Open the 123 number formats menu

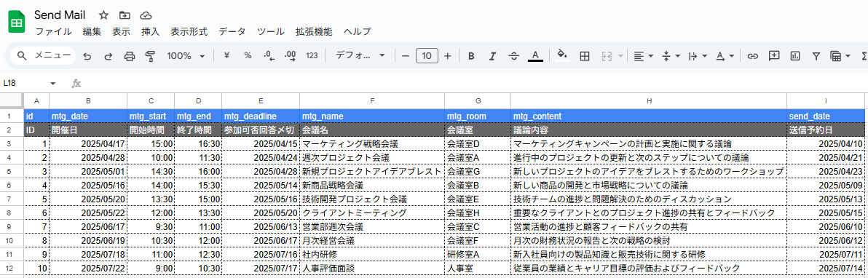(312, 56)
